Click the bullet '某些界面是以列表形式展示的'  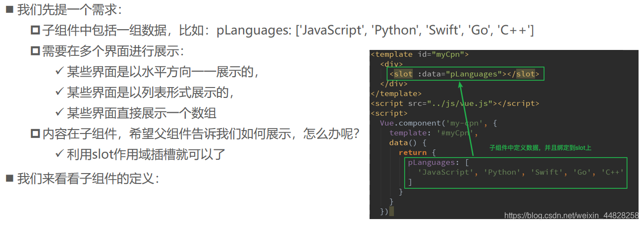point(150,92)
